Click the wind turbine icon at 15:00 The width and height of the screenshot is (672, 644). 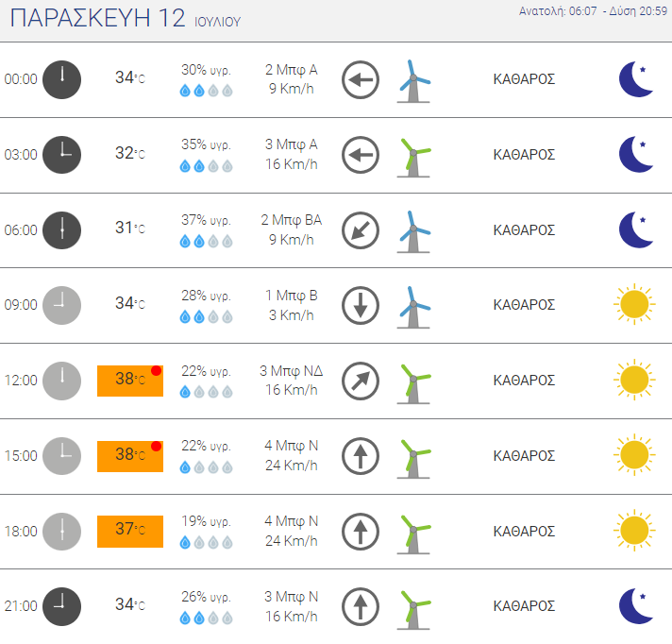413,459
